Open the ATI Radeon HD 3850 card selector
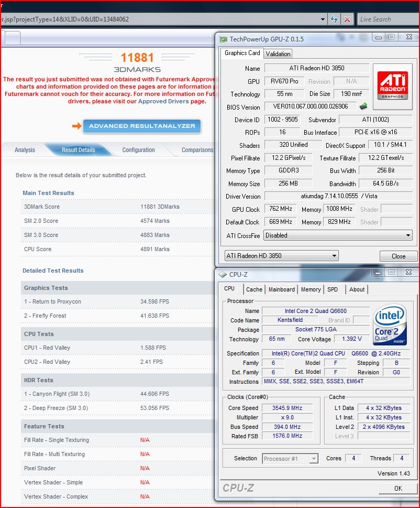Image resolution: width=420 pixels, height=508 pixels. 282,256
